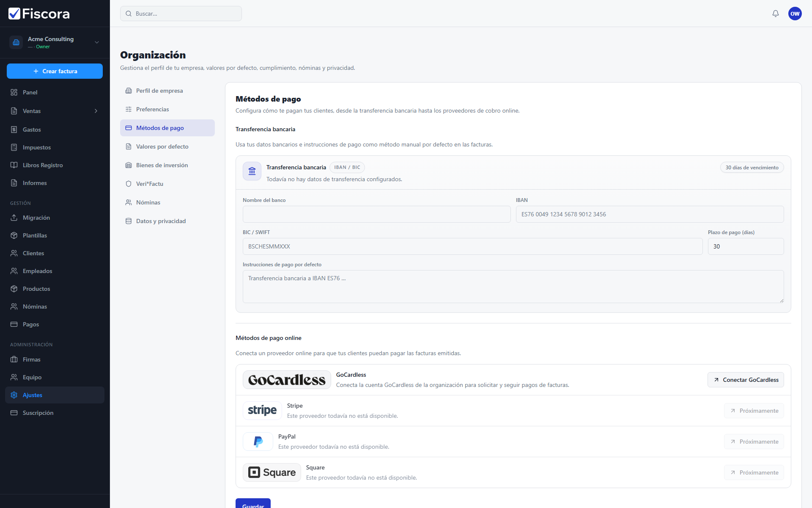This screenshot has width=812, height=508.
Task: Click the Nombre del banco field
Action: click(376, 214)
